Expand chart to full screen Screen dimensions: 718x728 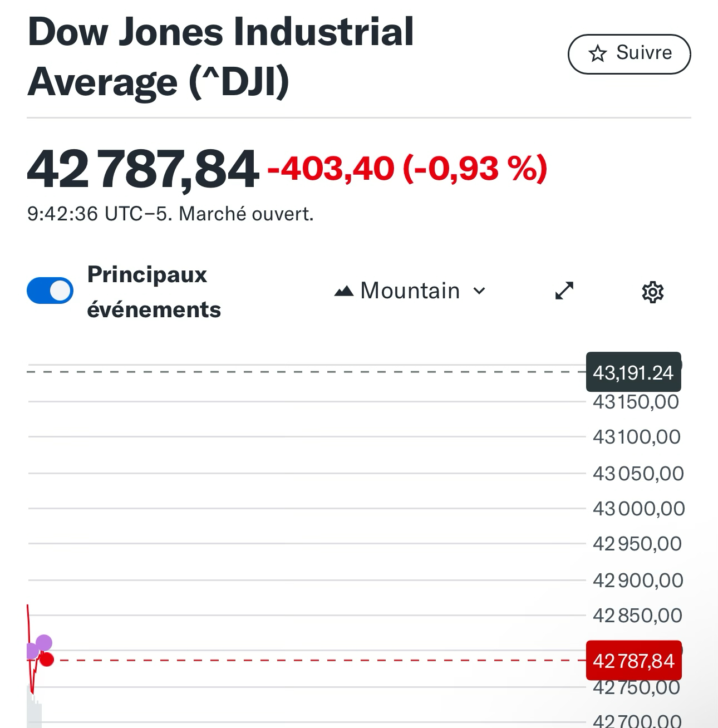(564, 291)
